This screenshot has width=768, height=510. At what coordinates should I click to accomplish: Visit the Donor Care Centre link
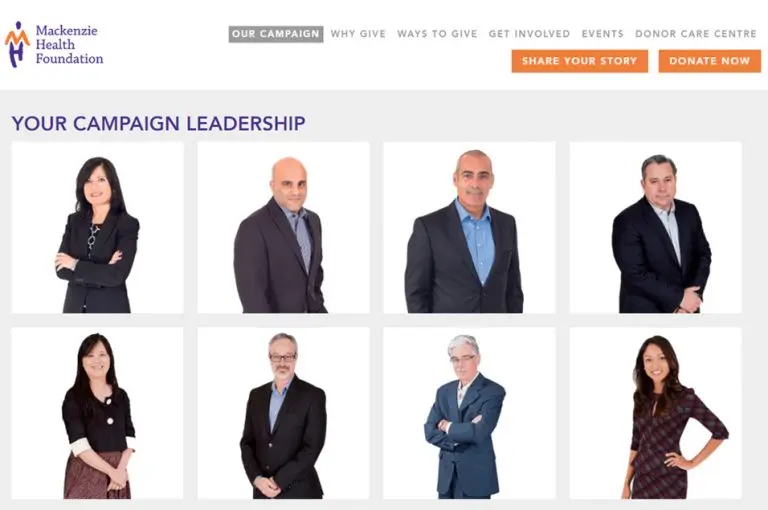696,34
